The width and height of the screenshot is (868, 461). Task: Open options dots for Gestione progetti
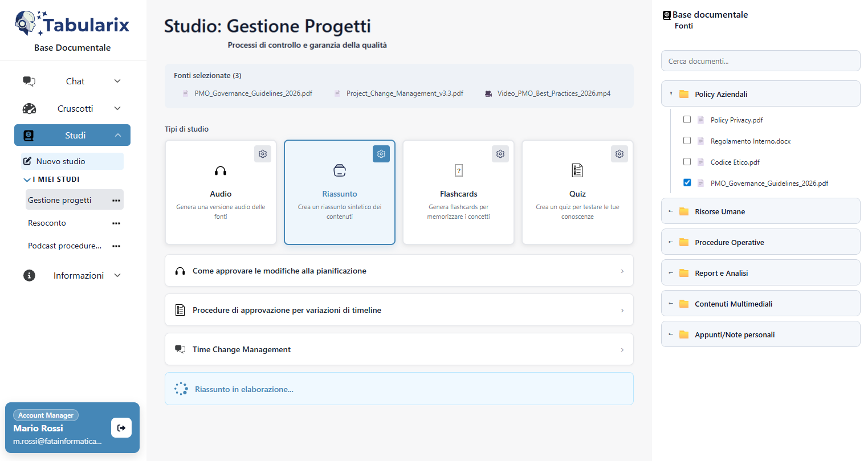click(116, 201)
